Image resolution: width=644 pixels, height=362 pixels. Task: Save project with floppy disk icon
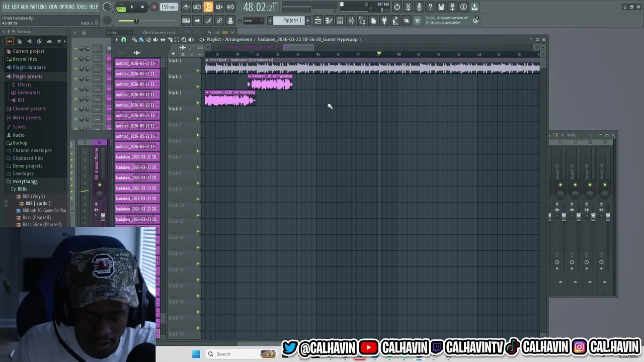(x=441, y=7)
